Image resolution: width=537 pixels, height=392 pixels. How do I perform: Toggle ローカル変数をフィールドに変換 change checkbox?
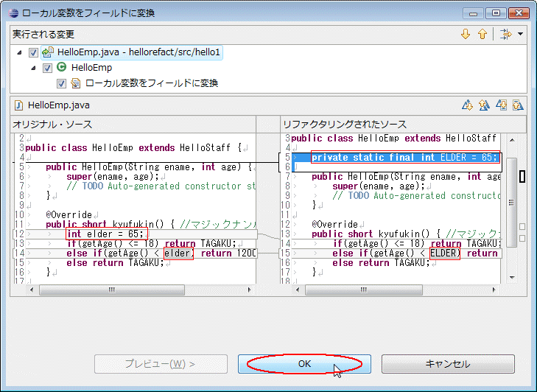(61, 83)
